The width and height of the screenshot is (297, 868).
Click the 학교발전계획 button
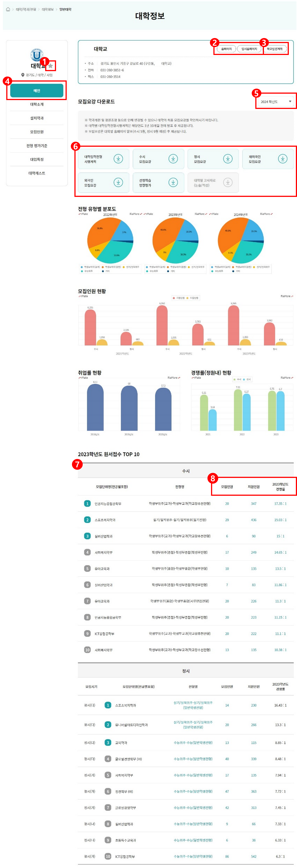[275, 49]
